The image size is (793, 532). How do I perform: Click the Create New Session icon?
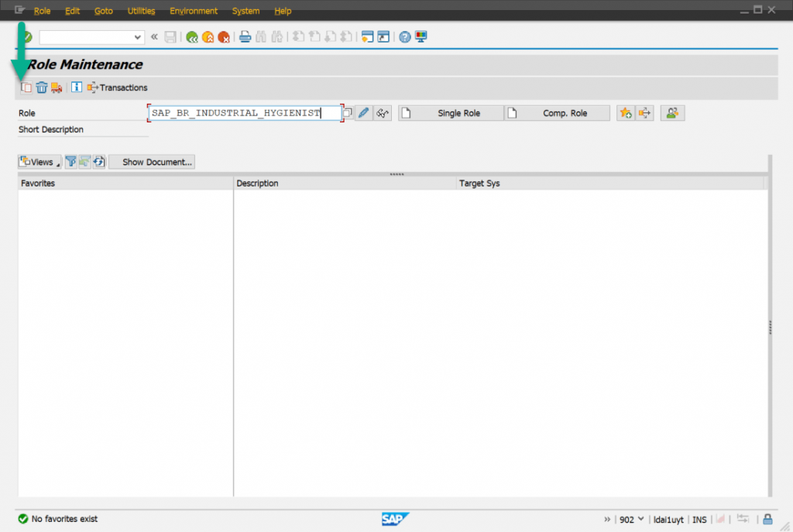point(368,36)
